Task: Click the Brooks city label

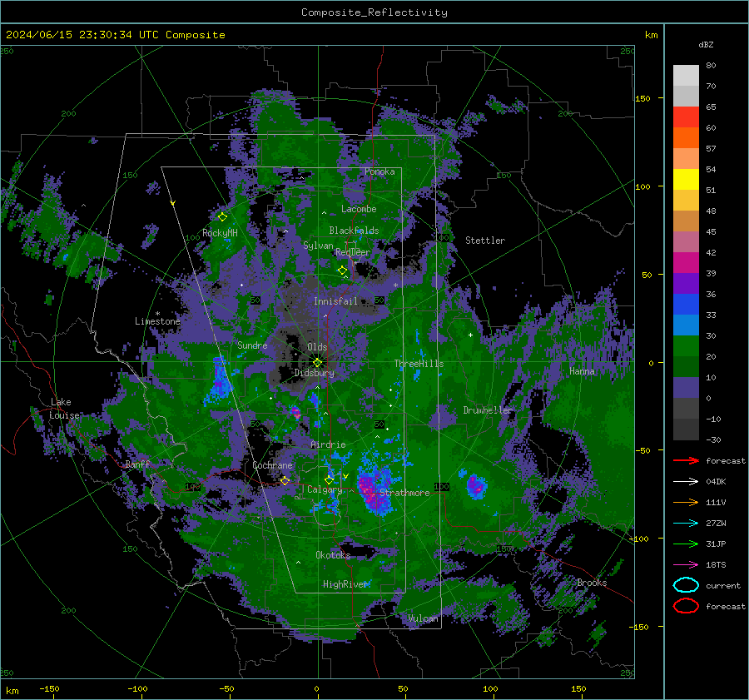Action: pos(592,583)
